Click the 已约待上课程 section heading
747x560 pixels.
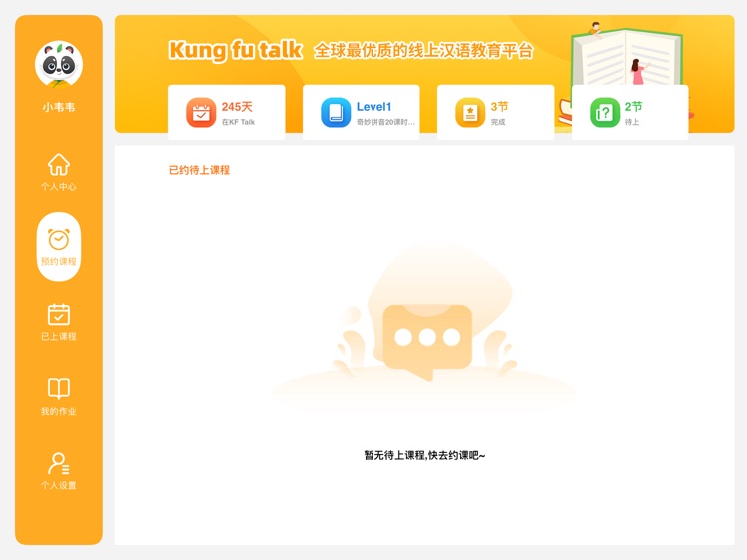click(199, 170)
